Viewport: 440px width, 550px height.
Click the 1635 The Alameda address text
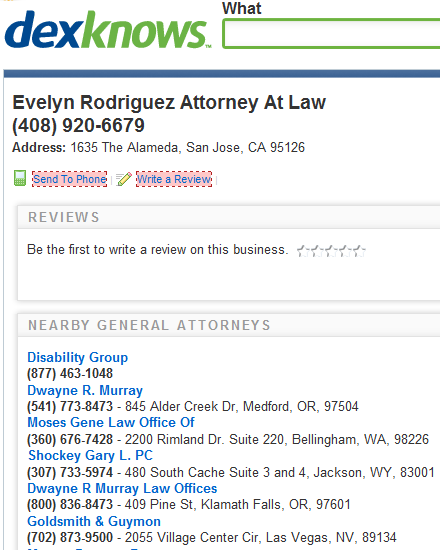[188, 147]
